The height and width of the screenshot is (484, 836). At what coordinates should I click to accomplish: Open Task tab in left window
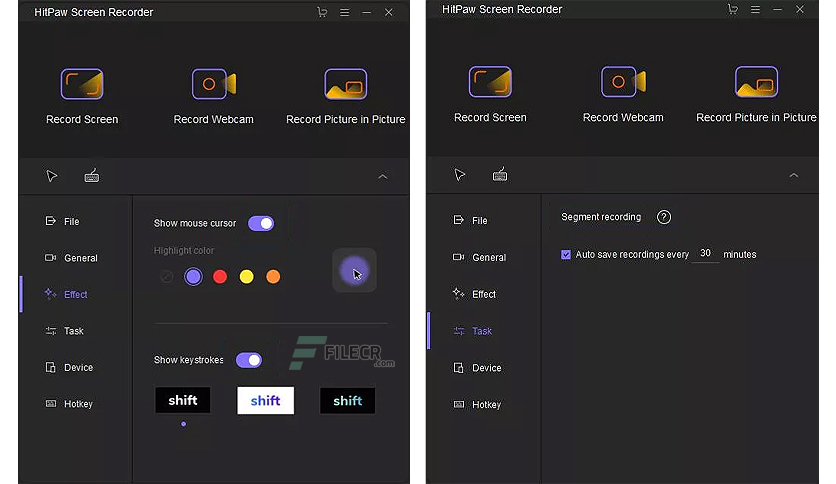point(64,331)
